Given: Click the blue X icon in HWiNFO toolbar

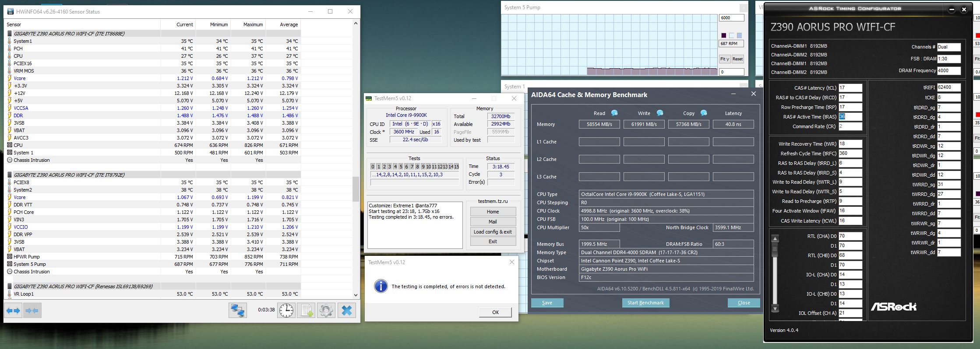Looking at the screenshot, I should [346, 311].
